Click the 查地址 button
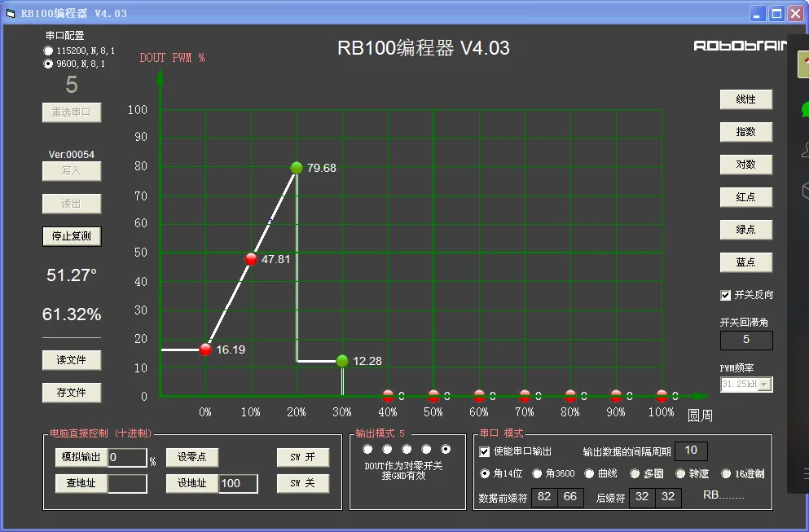Viewport: 809px width, 532px height. (81, 483)
